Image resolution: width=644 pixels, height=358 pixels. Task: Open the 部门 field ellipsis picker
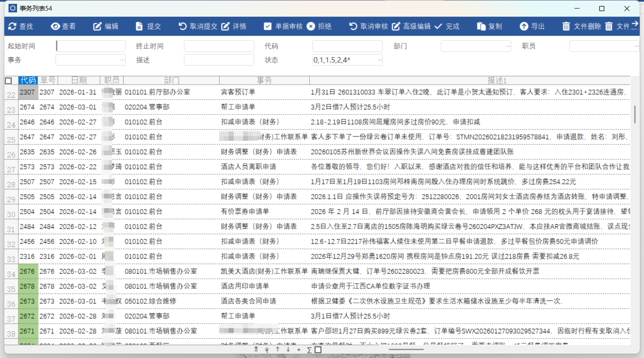(508, 46)
